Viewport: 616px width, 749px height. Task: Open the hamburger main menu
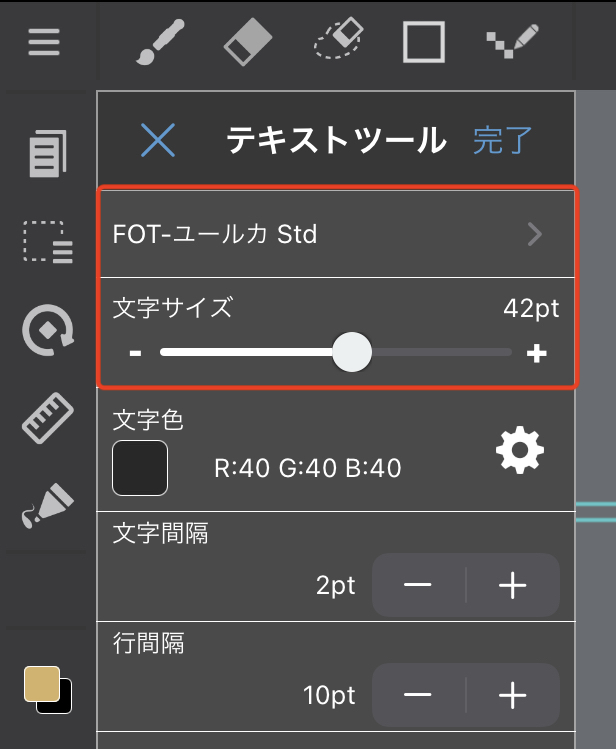pyautogui.click(x=44, y=42)
